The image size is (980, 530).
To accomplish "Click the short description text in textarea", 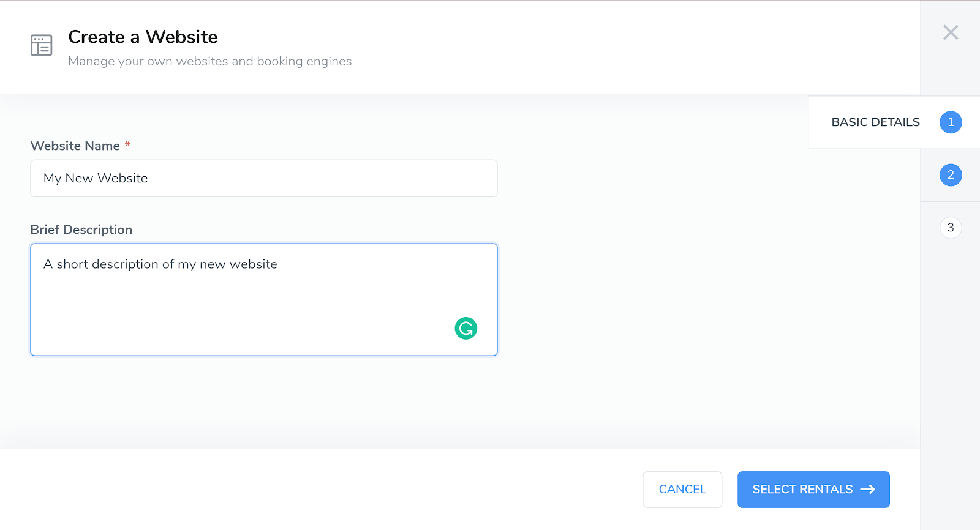I will point(160,264).
